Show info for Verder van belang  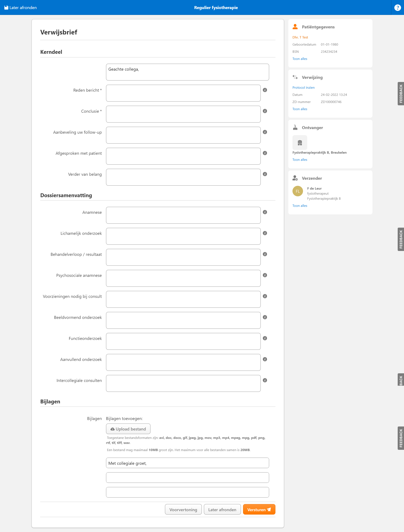(x=265, y=174)
